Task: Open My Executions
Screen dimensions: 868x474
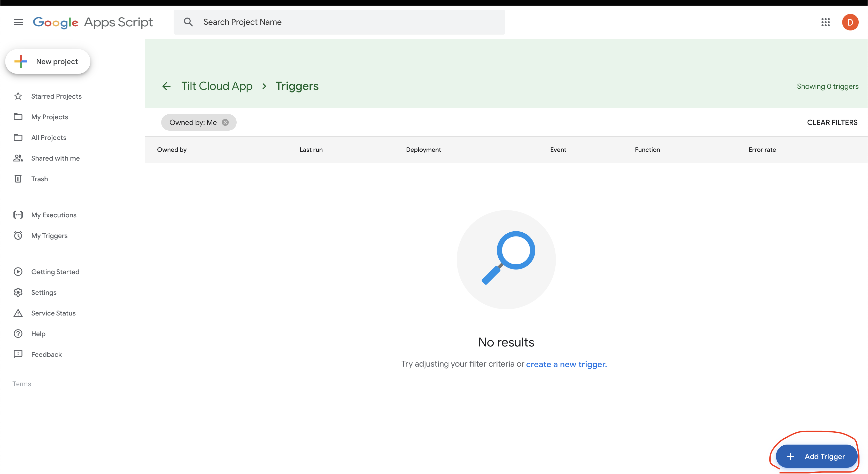Action: point(54,215)
